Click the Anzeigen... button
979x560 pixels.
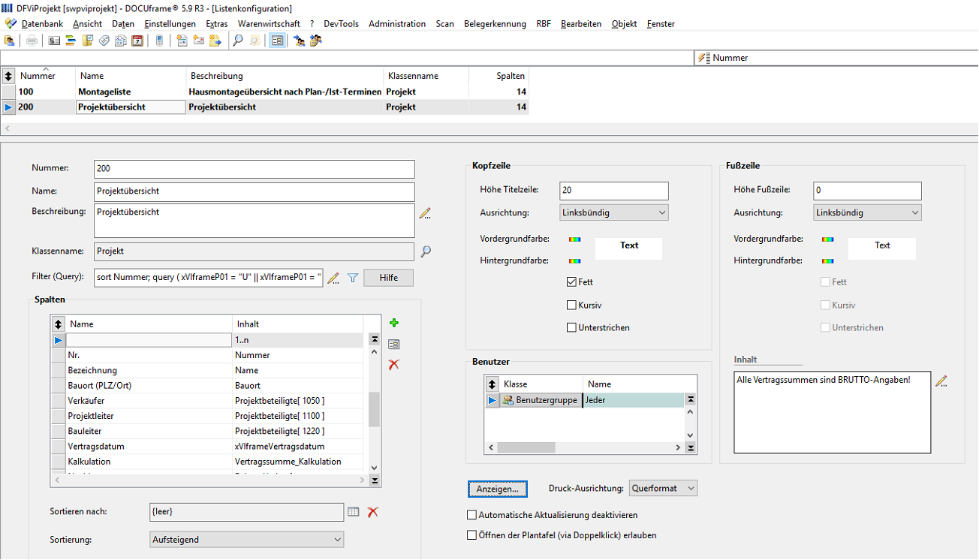(498, 489)
